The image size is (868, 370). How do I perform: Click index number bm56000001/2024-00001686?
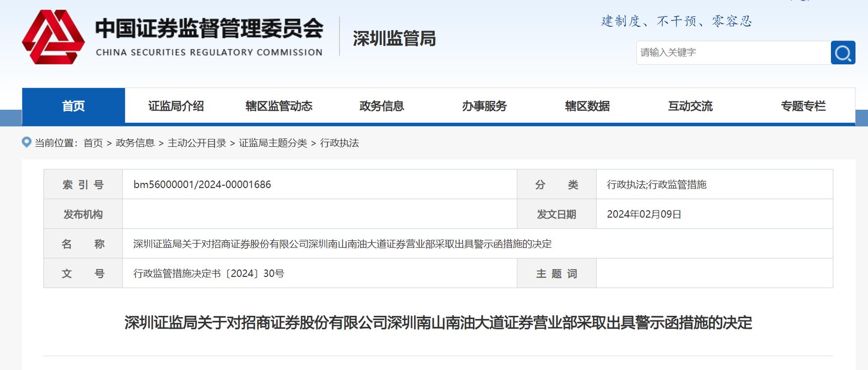click(x=202, y=185)
